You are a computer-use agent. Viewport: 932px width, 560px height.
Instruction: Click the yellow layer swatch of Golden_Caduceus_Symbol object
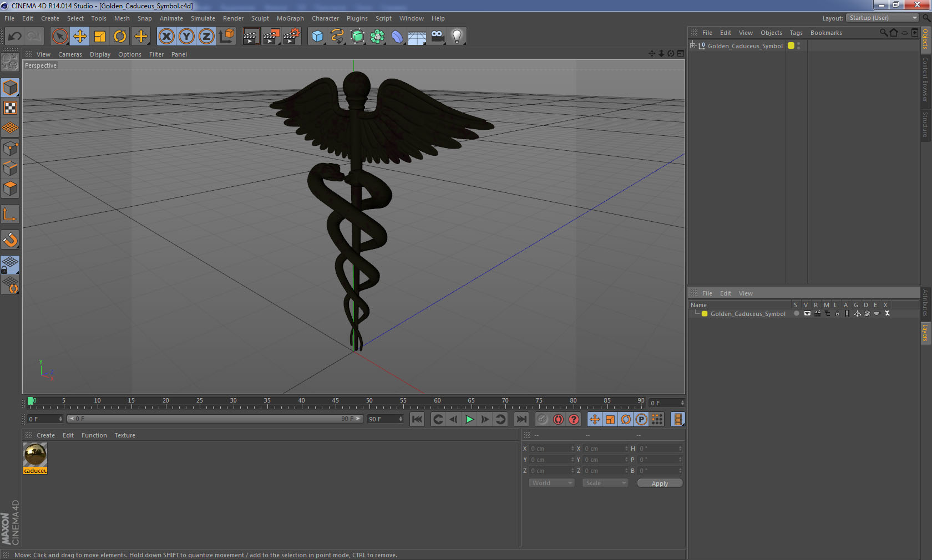pyautogui.click(x=791, y=46)
